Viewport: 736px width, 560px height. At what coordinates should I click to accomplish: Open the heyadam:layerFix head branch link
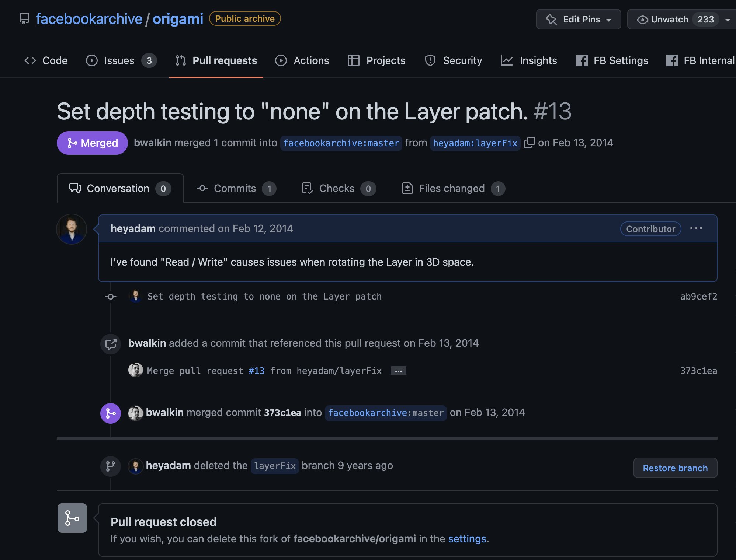(475, 143)
